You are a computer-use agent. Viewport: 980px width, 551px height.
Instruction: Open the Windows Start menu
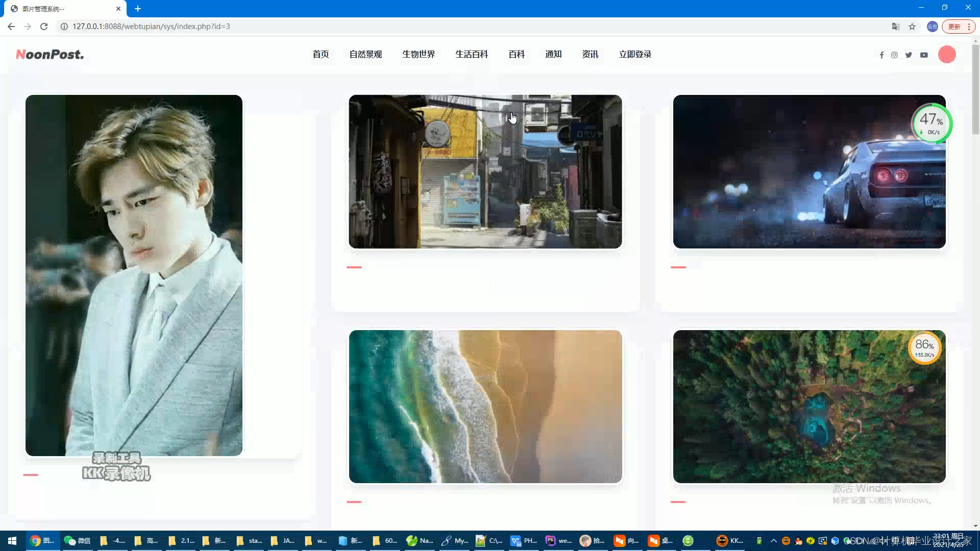(x=12, y=541)
